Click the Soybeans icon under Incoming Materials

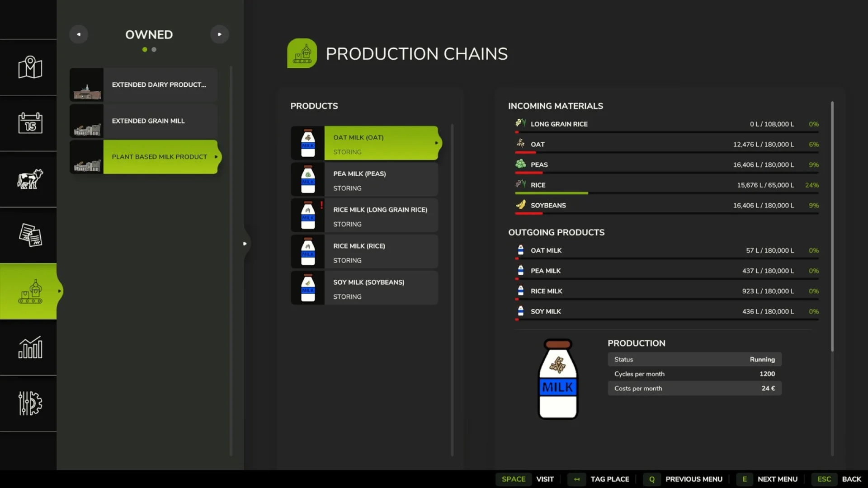520,205
